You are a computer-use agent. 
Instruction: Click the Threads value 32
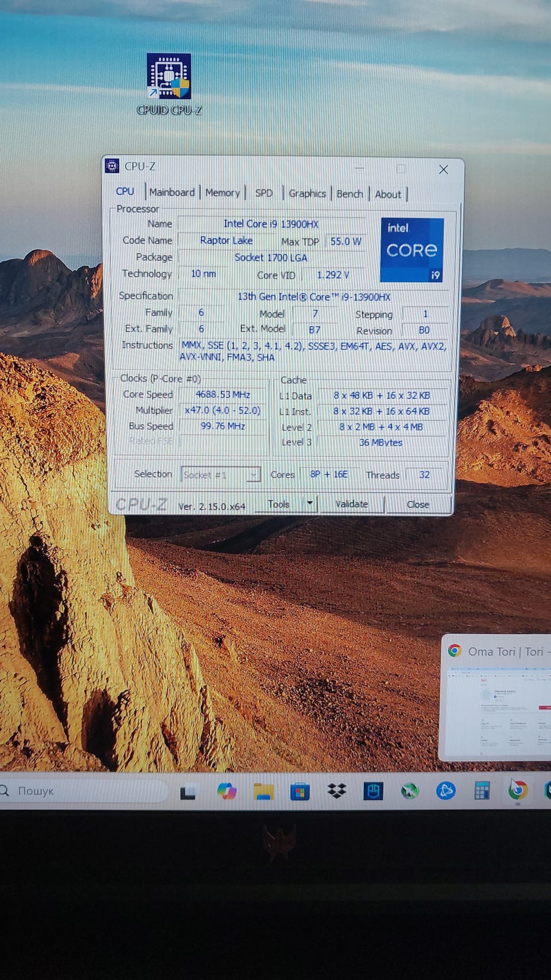click(424, 475)
